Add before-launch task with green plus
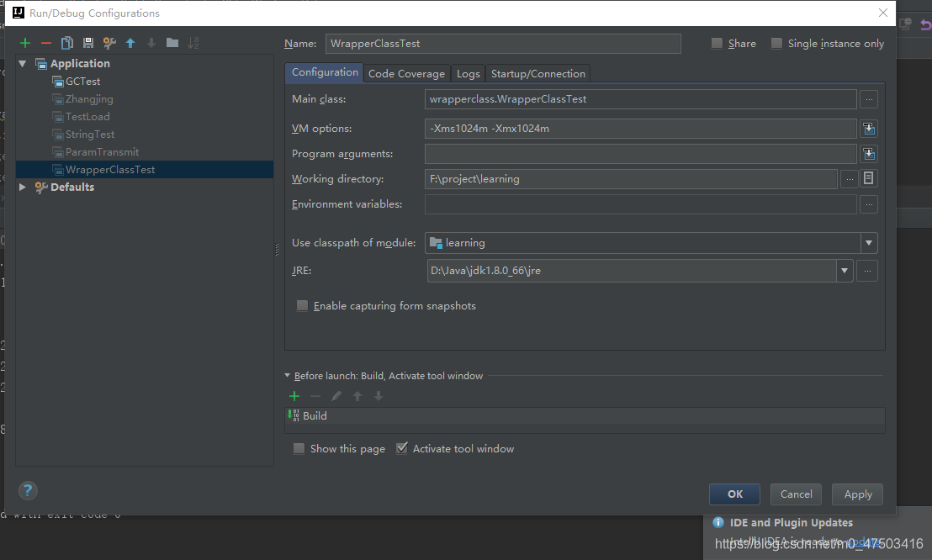This screenshot has width=932, height=560. click(x=294, y=396)
